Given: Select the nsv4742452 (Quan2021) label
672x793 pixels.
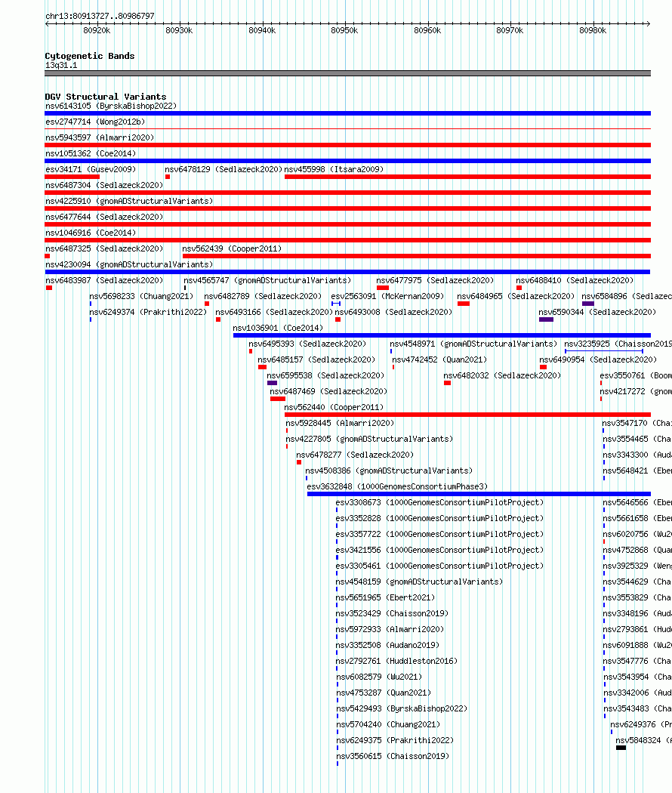Looking at the screenshot, I should click(439, 359).
